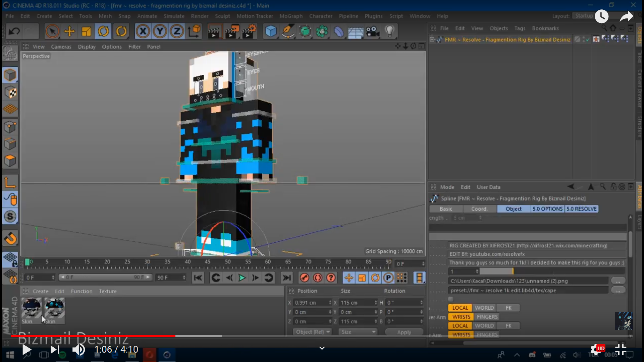Image resolution: width=644 pixels, height=362 pixels.
Task: Open the MoGraph menu
Action: [x=291, y=16]
